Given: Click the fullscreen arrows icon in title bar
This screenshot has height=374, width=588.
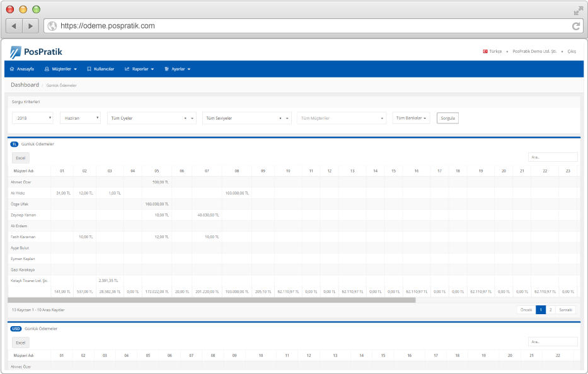Looking at the screenshot, I should (x=579, y=11).
